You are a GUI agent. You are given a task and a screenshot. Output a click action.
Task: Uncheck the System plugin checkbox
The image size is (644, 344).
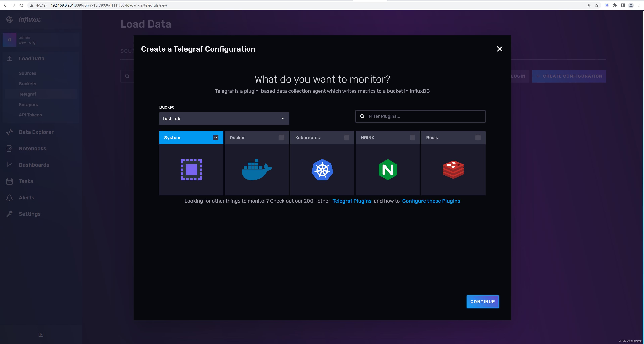pyautogui.click(x=216, y=138)
